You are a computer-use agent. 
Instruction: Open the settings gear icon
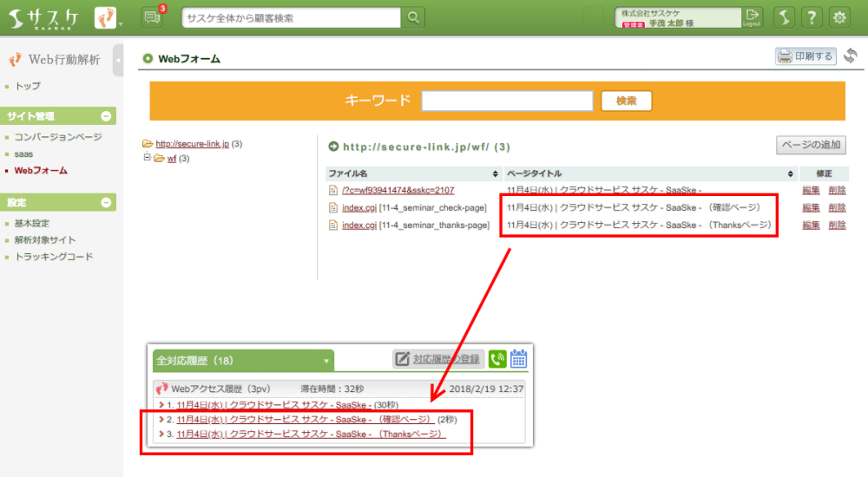tap(839, 17)
